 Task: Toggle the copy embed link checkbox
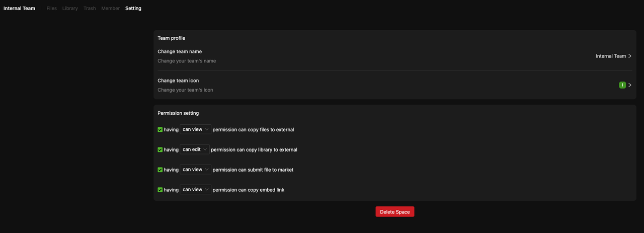coord(160,190)
